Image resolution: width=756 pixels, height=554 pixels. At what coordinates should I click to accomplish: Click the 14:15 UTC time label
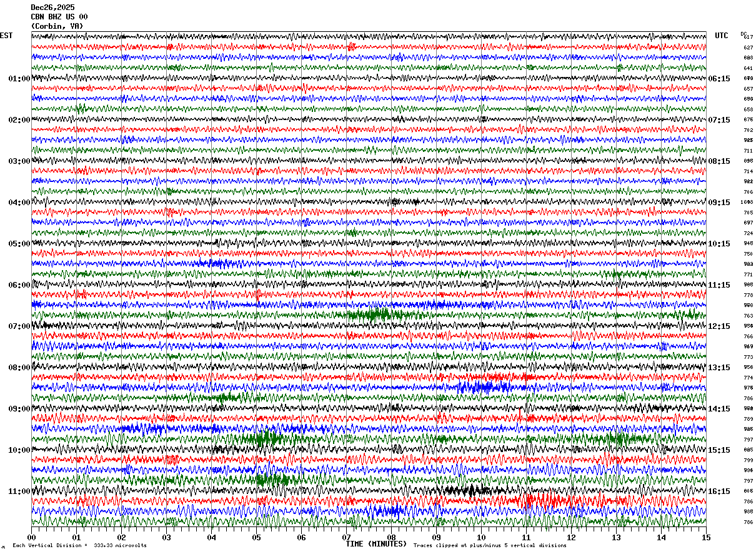tap(720, 409)
